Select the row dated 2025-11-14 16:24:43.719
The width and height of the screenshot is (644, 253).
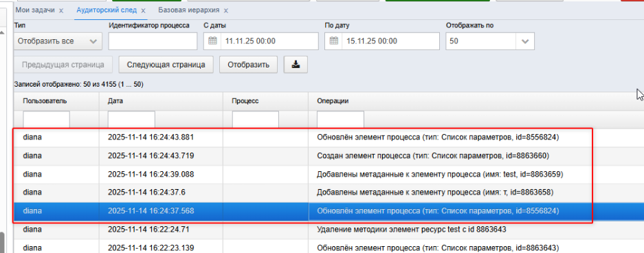pyautogui.click(x=329, y=155)
